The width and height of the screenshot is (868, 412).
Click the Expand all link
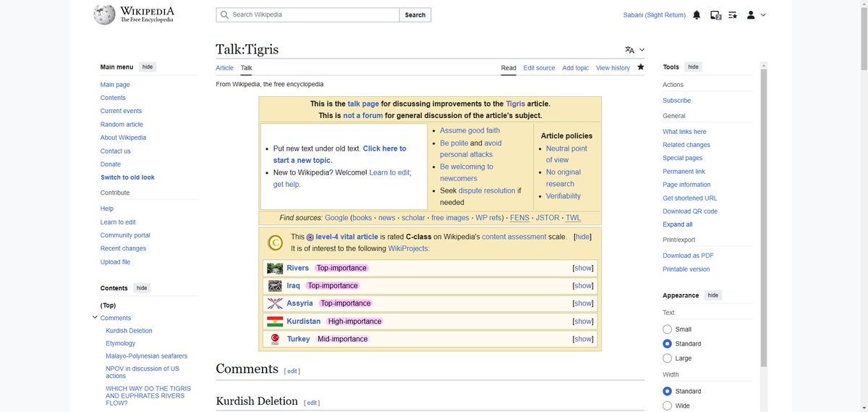pos(678,224)
